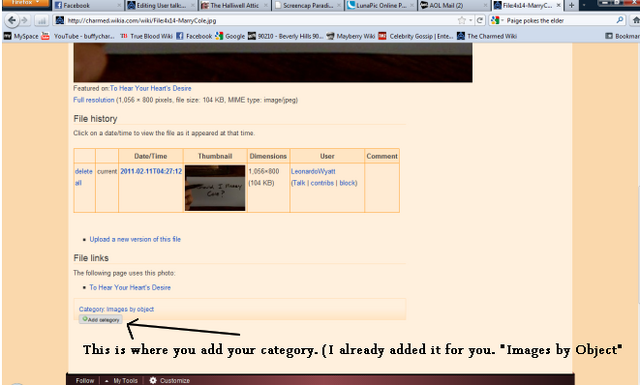
Task: Open the Celebrity Gossip bookmark
Action: [416, 36]
